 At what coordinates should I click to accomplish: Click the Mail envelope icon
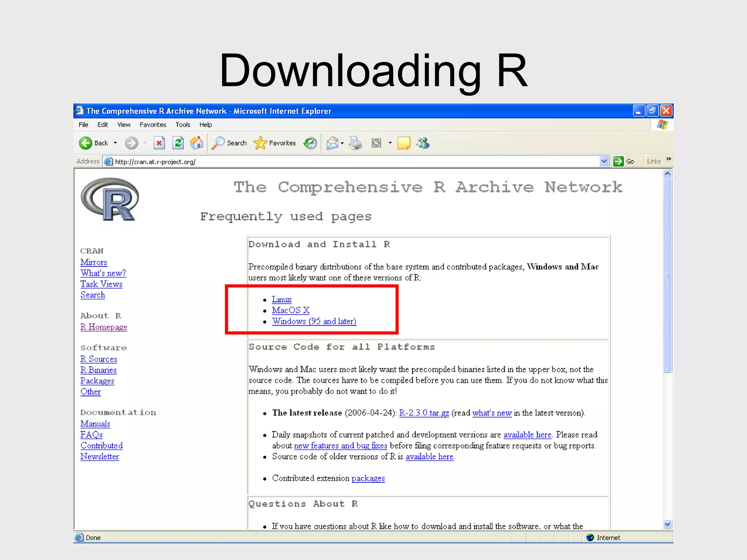[x=332, y=143]
